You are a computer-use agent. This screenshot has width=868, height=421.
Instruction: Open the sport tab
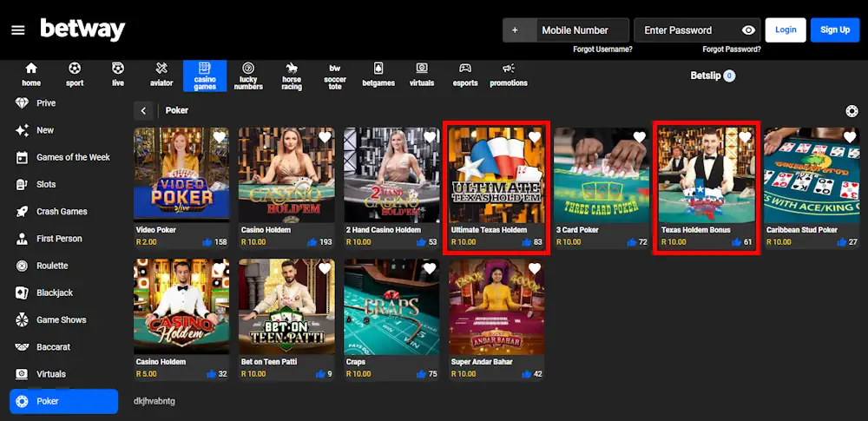75,76
